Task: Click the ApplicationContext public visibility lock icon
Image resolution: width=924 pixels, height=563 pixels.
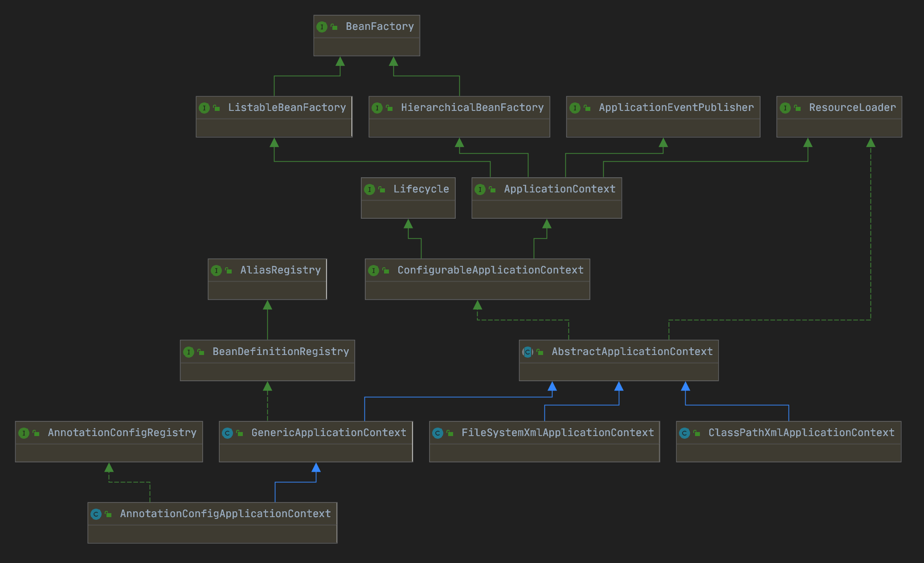Action: coord(492,189)
